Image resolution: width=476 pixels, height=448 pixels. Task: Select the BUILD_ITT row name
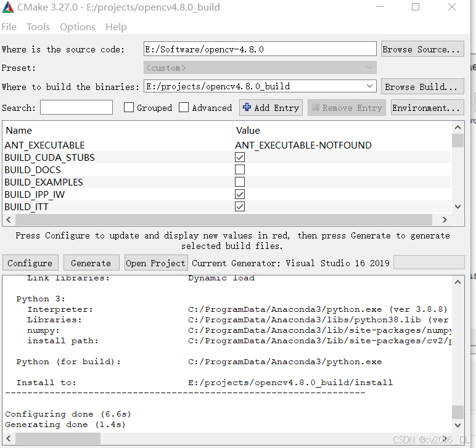point(27,207)
